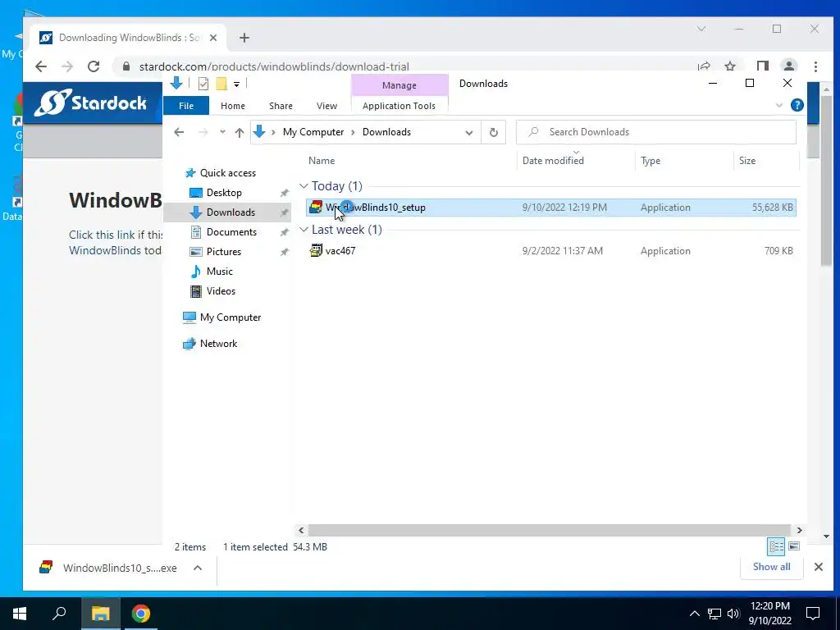The width and height of the screenshot is (840, 630).
Task: Open a new Chrome tab
Action: click(x=244, y=38)
